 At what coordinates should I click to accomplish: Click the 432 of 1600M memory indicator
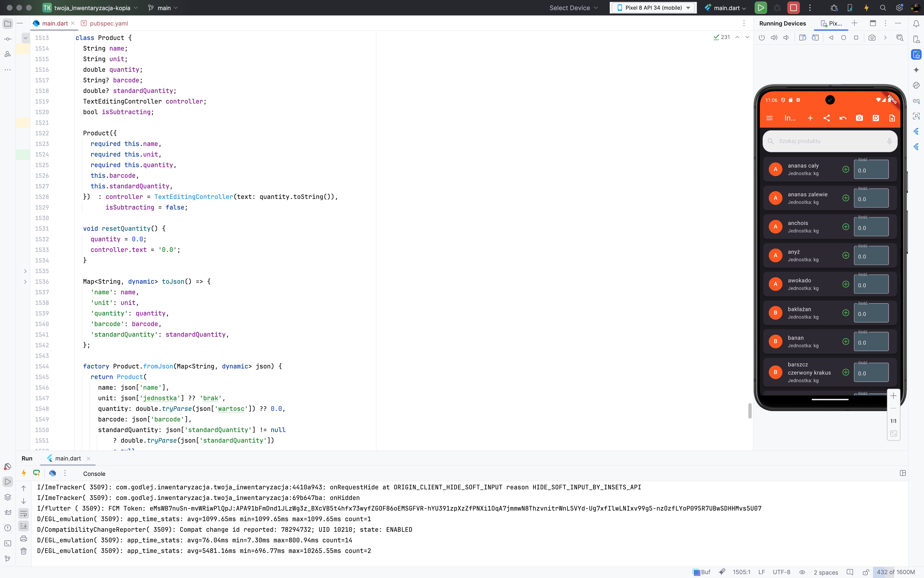(896, 572)
